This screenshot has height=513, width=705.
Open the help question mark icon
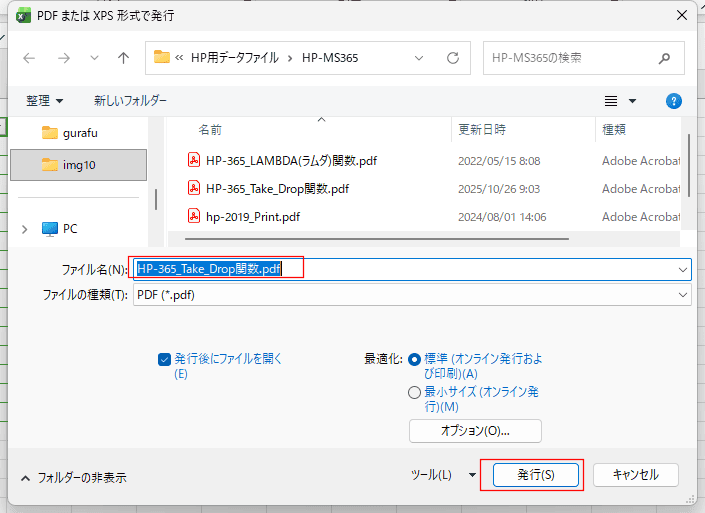click(x=673, y=101)
